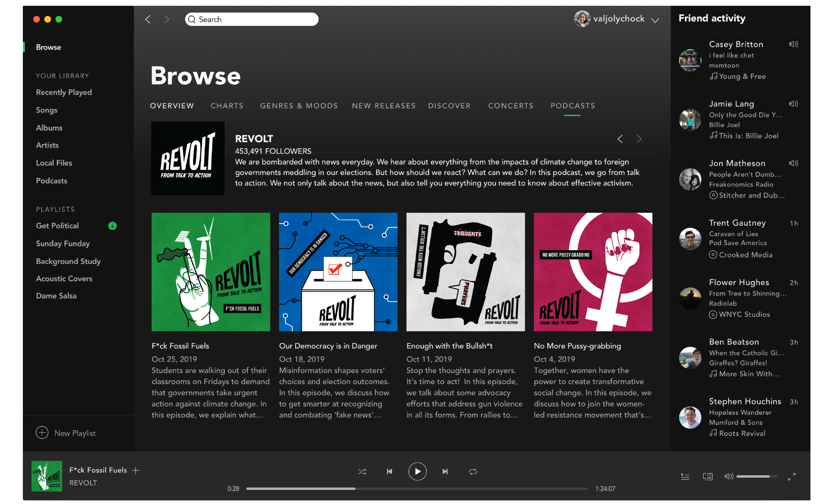
Task: Open the REVOLT podcast cover image
Action: [188, 158]
